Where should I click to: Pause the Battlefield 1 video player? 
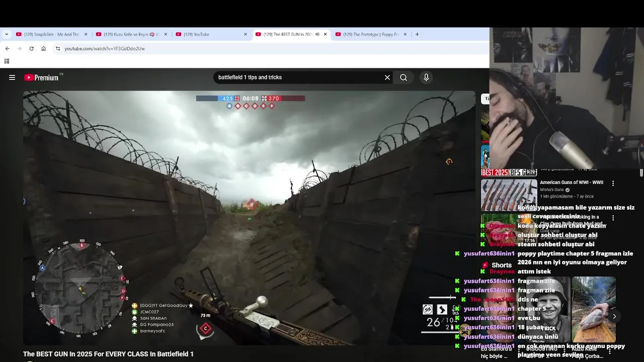point(249,218)
